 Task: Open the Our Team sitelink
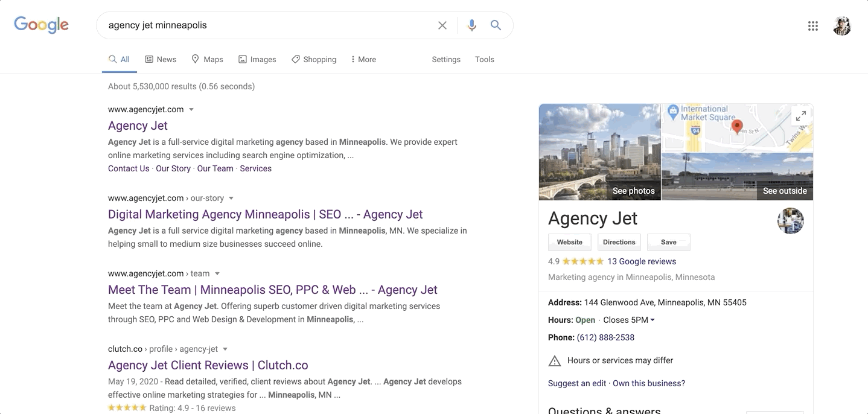(215, 168)
